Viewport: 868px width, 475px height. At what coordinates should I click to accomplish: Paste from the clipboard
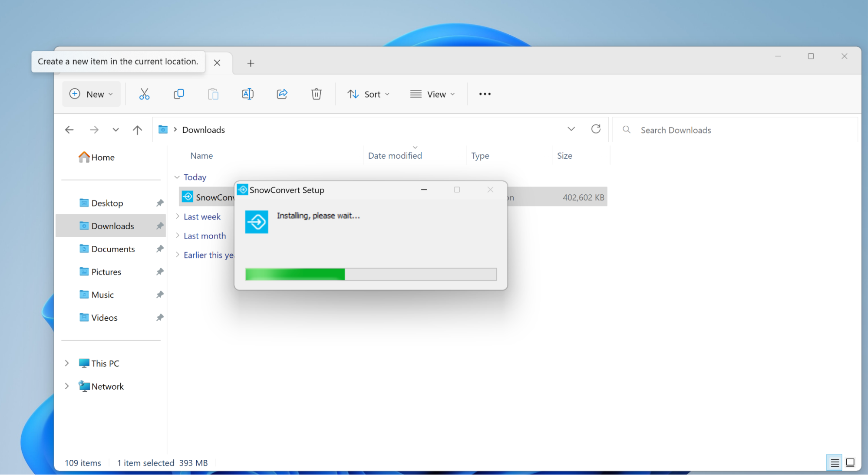[213, 94]
